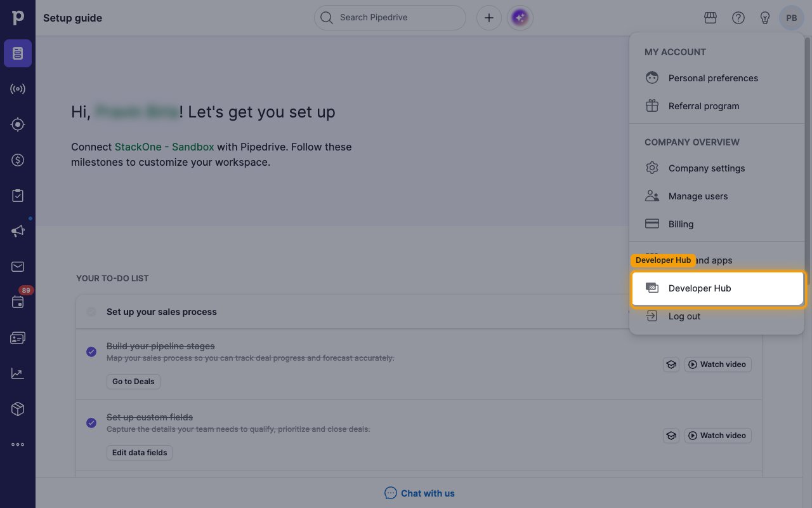
Task: Click the Go to Deals button
Action: 133,382
